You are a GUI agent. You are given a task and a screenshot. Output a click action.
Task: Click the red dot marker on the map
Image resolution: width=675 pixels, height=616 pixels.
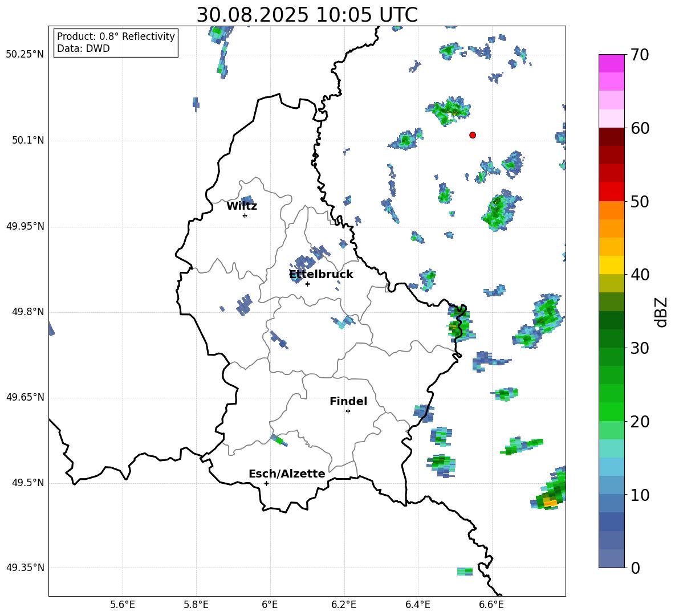pyautogui.click(x=473, y=135)
